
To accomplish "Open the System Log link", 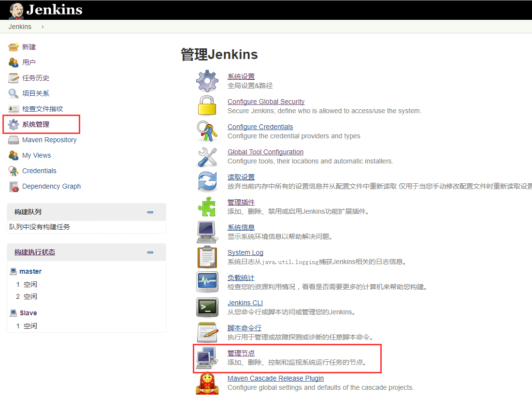I will pos(245,252).
